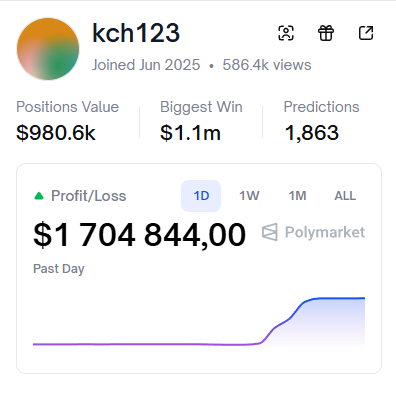Click the external link share icon
Screen dimensions: 396x405
pos(366,33)
